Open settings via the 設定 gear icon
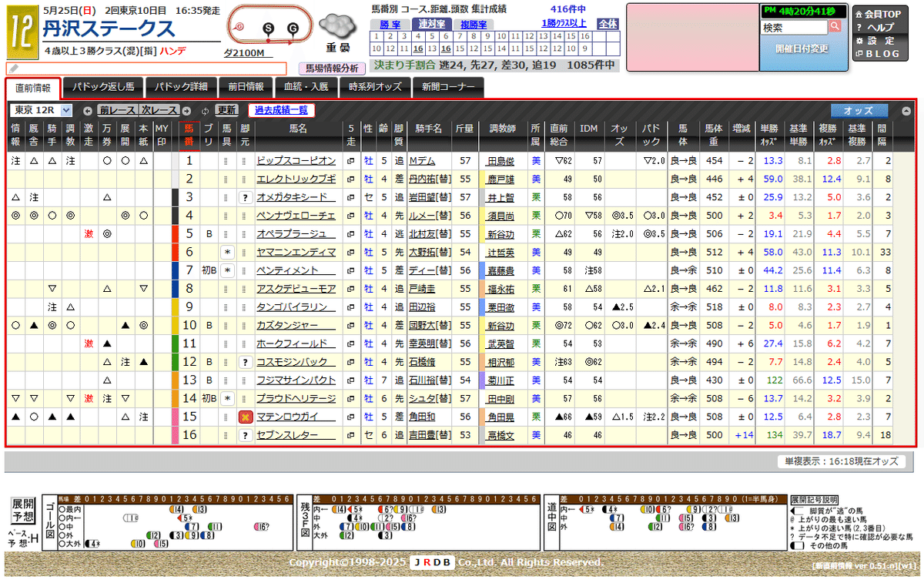 (859, 39)
